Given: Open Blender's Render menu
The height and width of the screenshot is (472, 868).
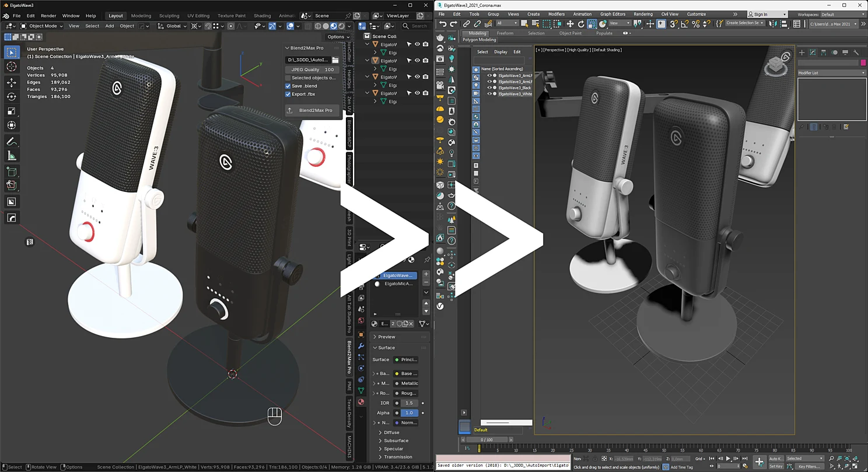Looking at the screenshot, I should [x=48, y=16].
